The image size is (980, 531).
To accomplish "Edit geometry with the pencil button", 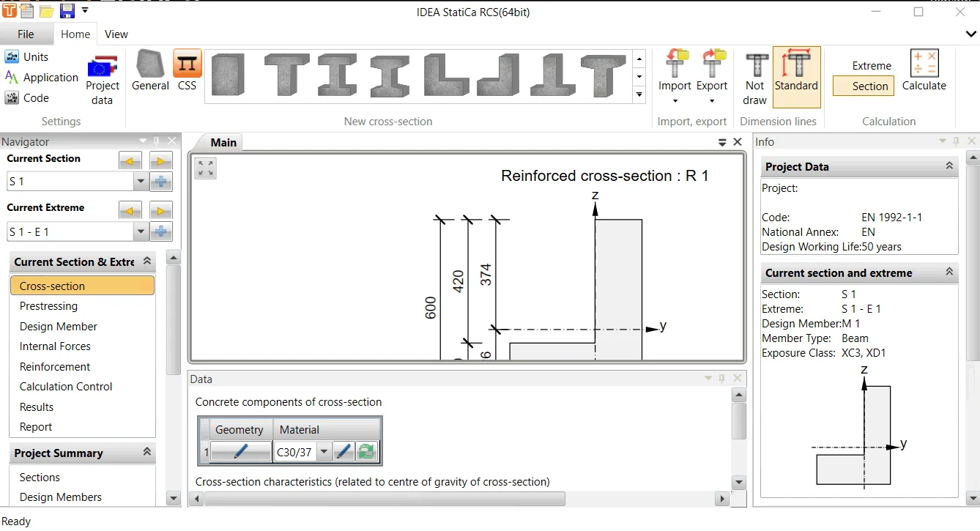I will [241, 452].
